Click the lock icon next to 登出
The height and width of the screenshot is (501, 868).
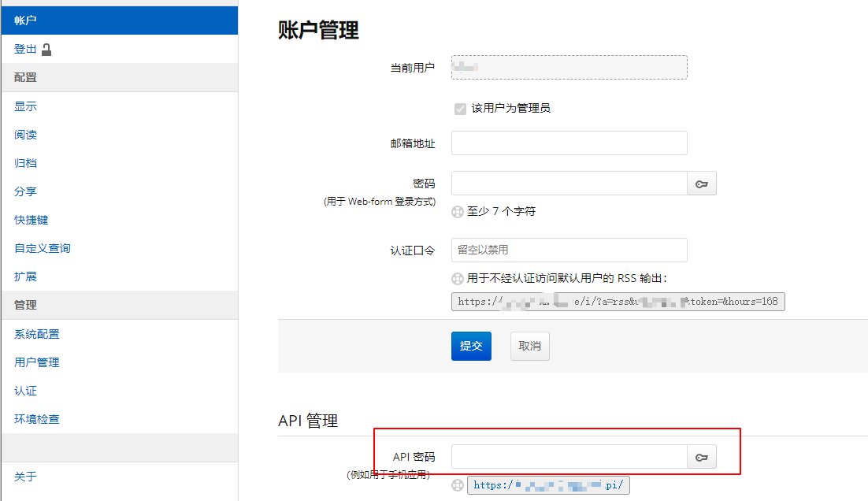pos(46,50)
